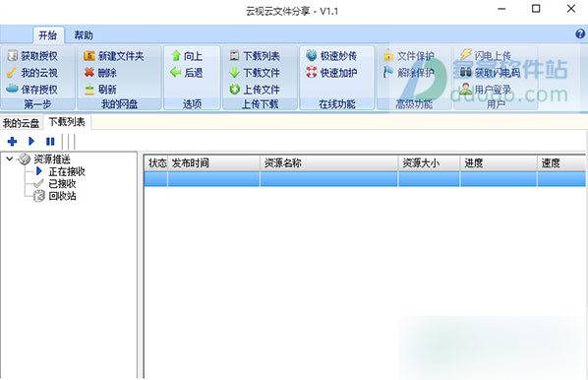
Task: Open 我的云视 from the ribbon
Action: [x=32, y=73]
